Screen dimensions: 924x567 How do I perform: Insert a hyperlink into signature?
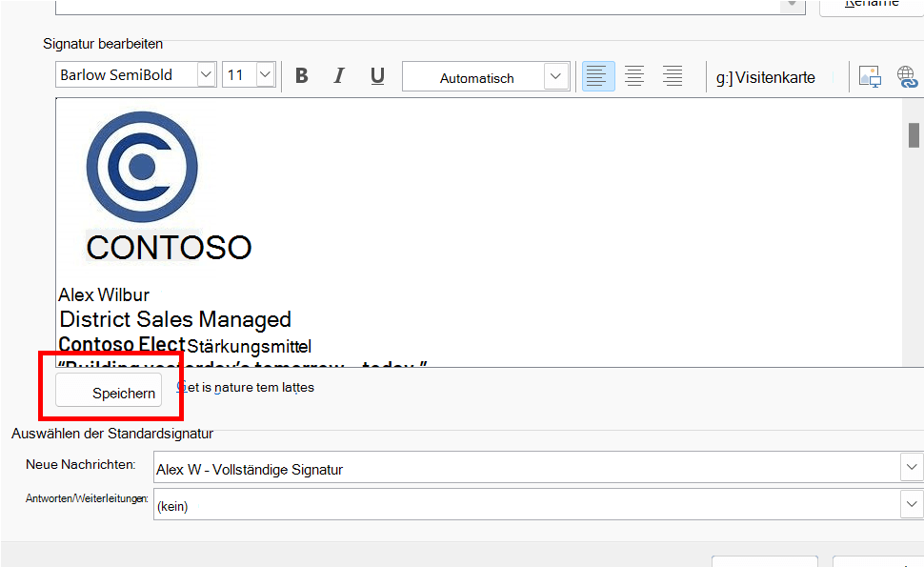pos(908,76)
